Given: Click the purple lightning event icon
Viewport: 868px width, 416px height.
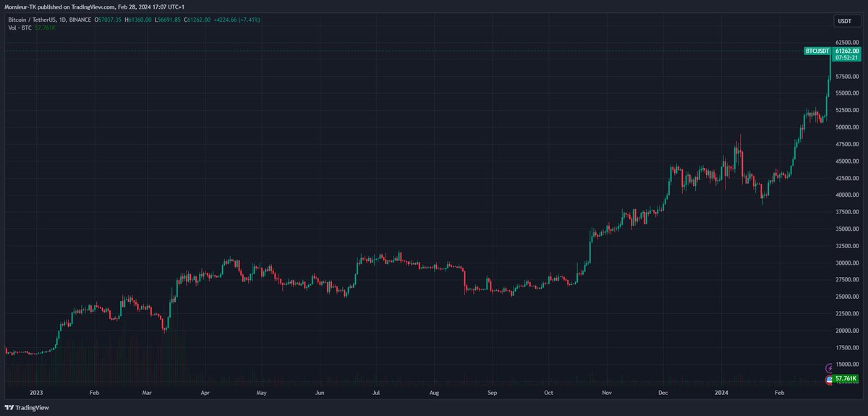Looking at the screenshot, I should pyautogui.click(x=830, y=369).
